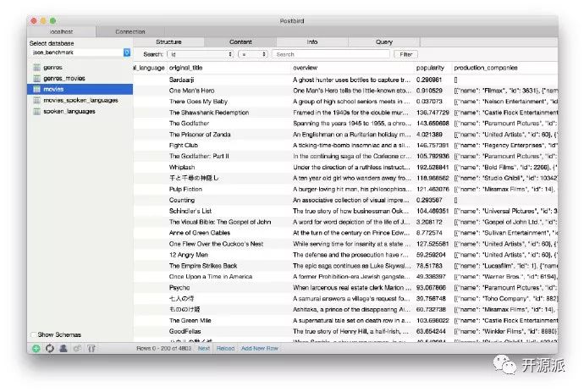The width and height of the screenshot is (584, 392).
Task: Focus the Search text field
Action: (x=331, y=54)
